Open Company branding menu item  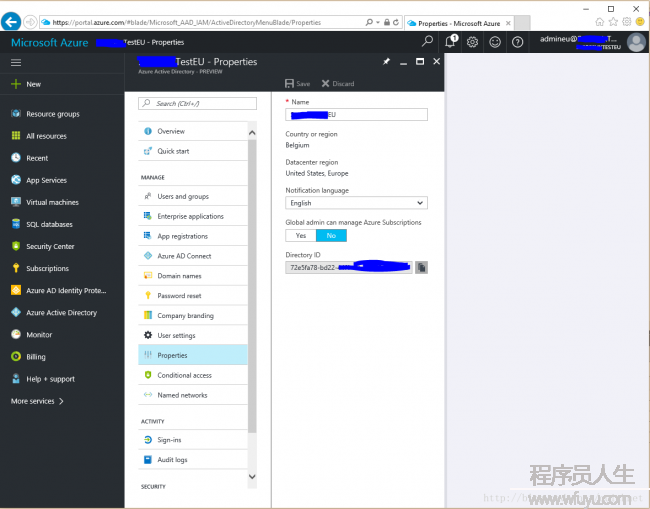(x=193, y=315)
